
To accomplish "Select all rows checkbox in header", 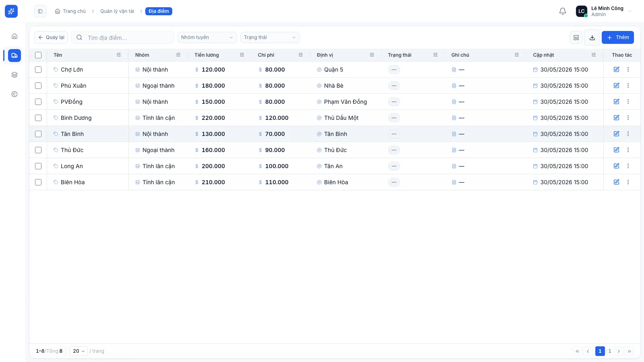I will (38, 55).
